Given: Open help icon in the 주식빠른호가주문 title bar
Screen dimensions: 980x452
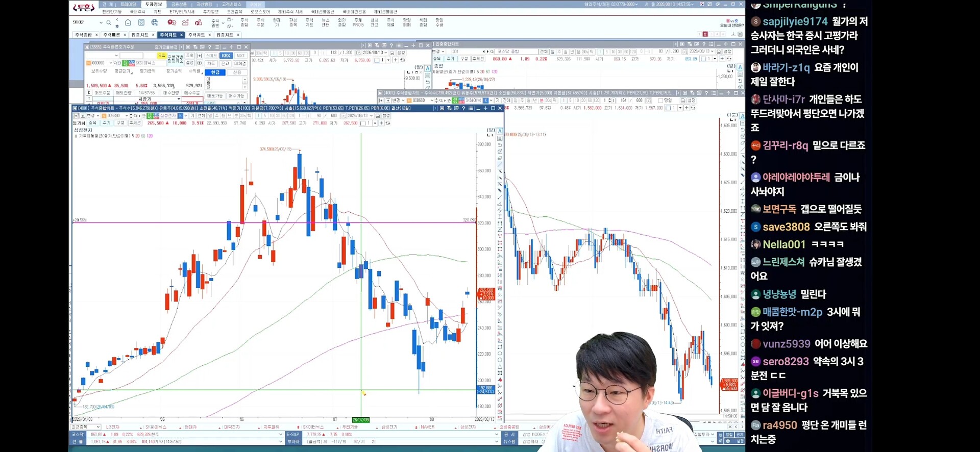Looking at the screenshot, I should [x=210, y=47].
